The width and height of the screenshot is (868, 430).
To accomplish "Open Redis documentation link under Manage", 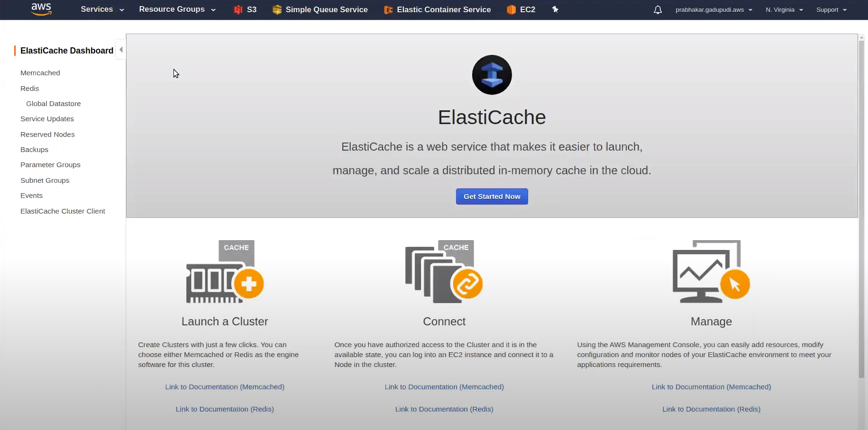I will tap(711, 409).
